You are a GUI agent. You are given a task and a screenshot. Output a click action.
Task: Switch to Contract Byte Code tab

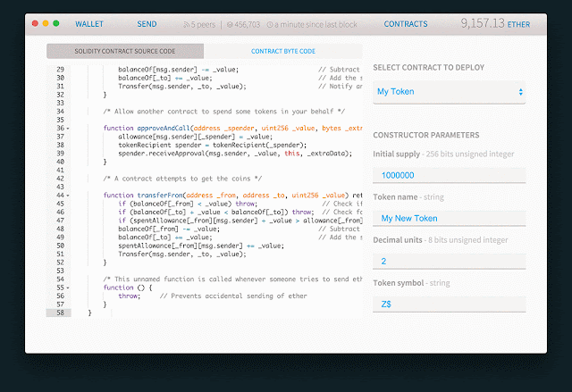coord(283,51)
